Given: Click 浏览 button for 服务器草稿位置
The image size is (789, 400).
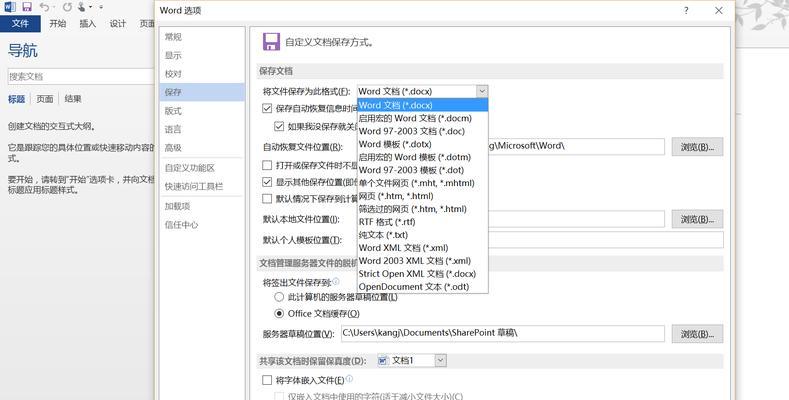Looking at the screenshot, I should coord(697,334).
